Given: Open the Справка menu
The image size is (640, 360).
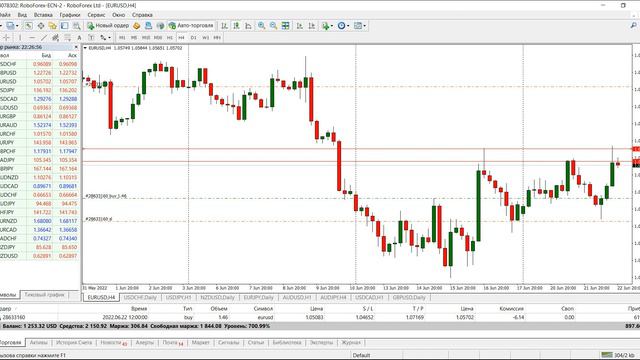Looking at the screenshot, I should (x=142, y=15).
